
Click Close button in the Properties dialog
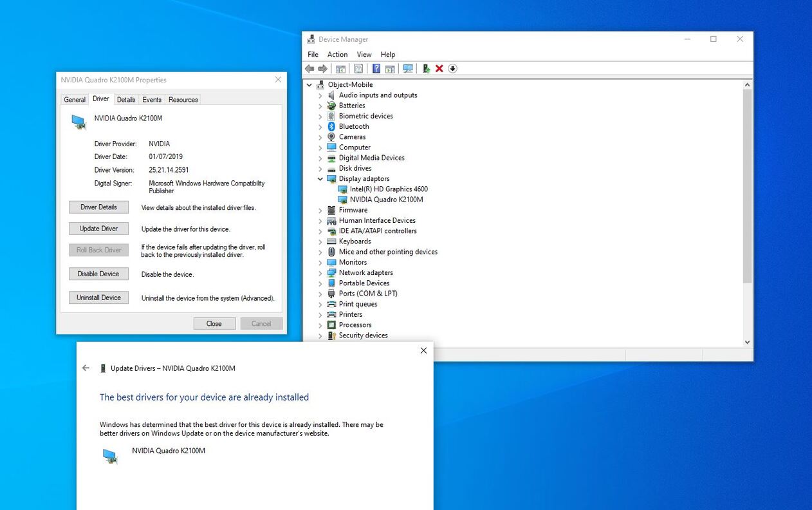214,324
